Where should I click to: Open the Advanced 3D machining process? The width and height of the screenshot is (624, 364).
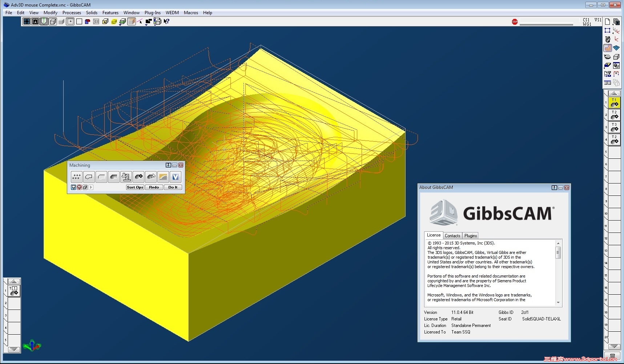(x=163, y=177)
